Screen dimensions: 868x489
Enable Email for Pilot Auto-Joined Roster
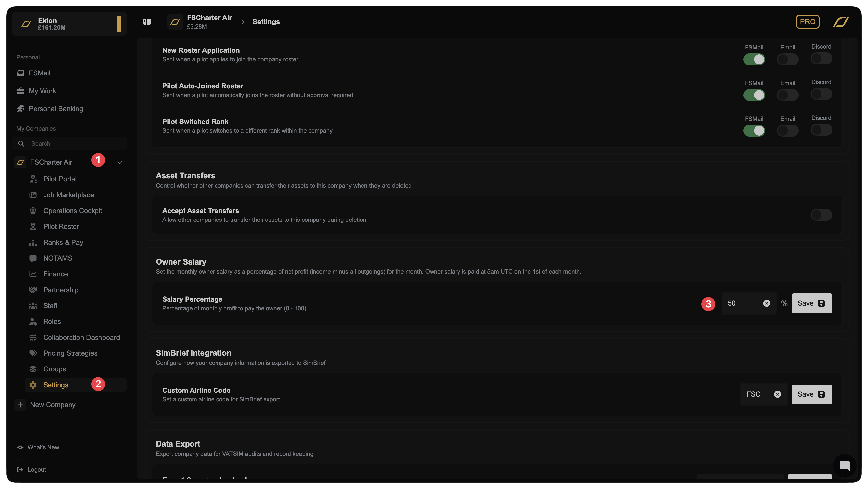(x=788, y=95)
